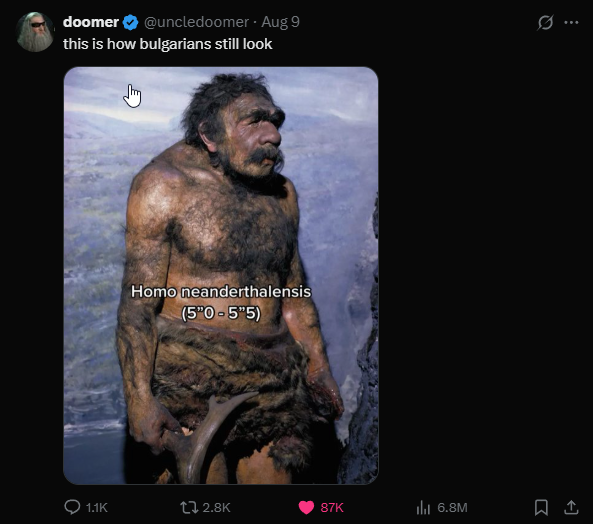Screen dimensions: 593x524
Task: Click the 1.1K replies count
Action: pyautogui.click(x=96, y=507)
